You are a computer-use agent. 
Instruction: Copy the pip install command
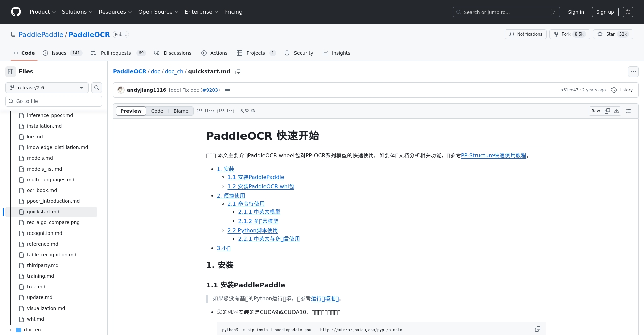tap(538, 329)
